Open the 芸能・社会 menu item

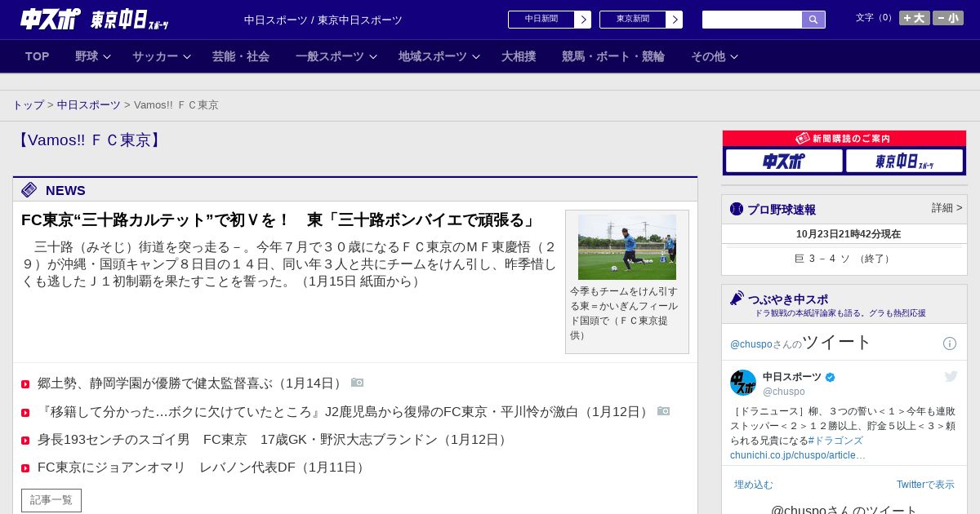click(241, 56)
